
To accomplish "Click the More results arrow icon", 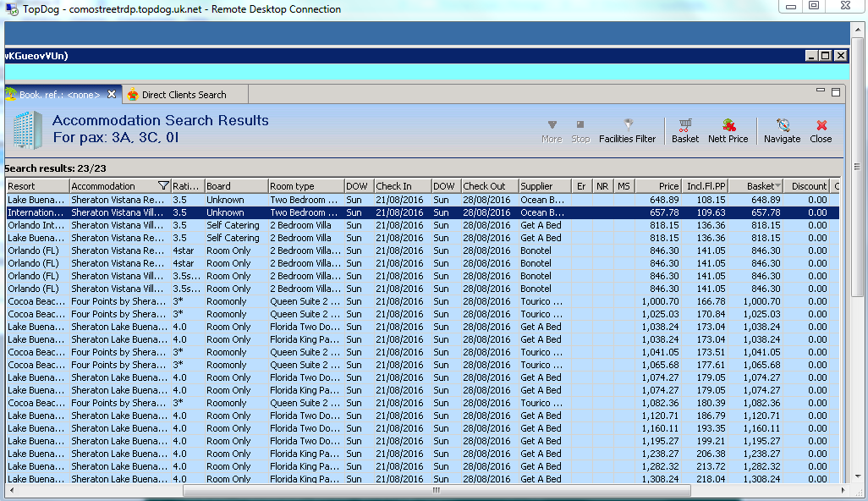I will (x=552, y=130).
